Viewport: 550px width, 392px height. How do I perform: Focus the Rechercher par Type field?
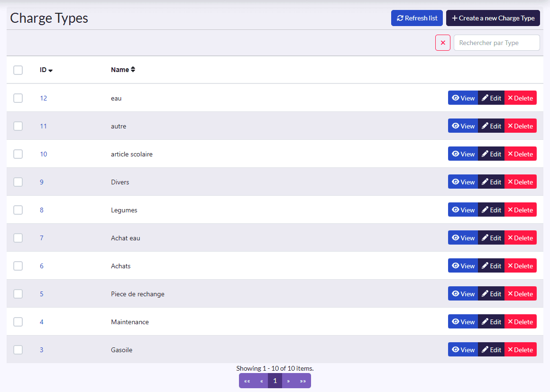497,43
